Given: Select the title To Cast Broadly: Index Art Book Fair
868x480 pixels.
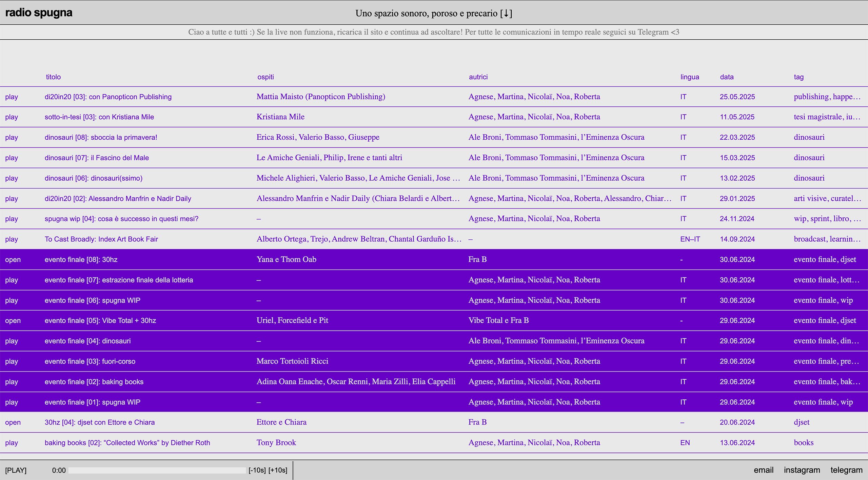Looking at the screenshot, I should point(101,239).
